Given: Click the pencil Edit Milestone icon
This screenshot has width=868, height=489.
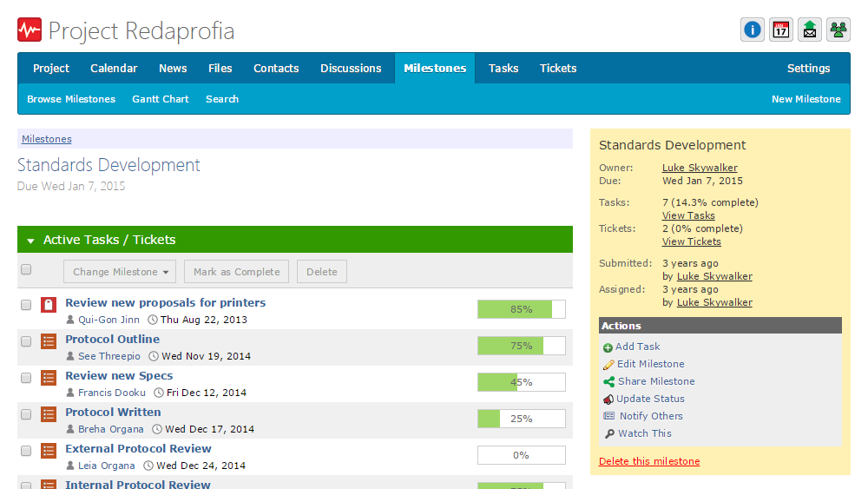Looking at the screenshot, I should click(608, 365).
